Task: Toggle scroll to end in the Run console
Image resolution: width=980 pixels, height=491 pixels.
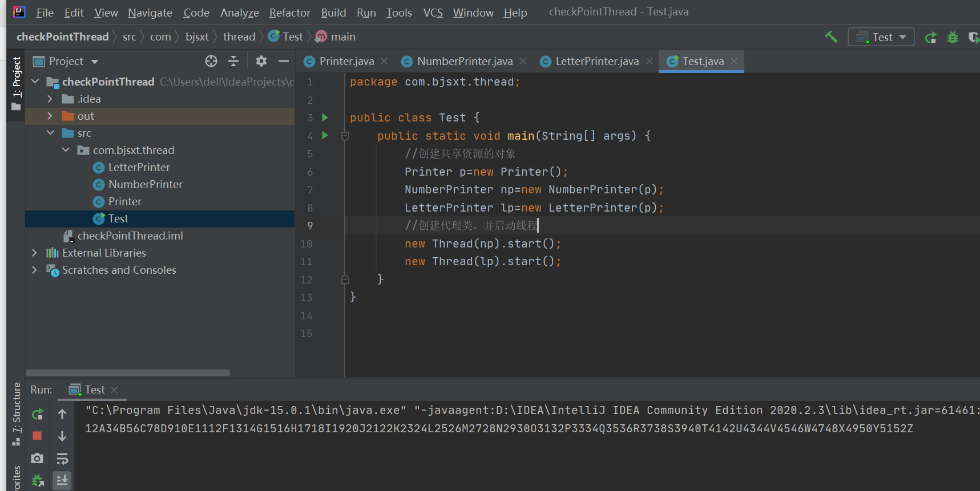Action: [62, 481]
